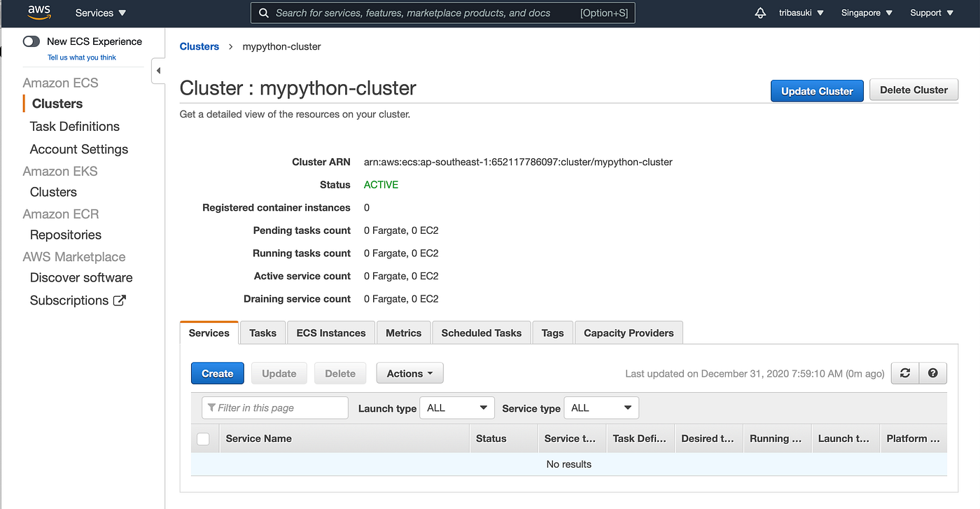Open help via the question mark icon

(932, 373)
